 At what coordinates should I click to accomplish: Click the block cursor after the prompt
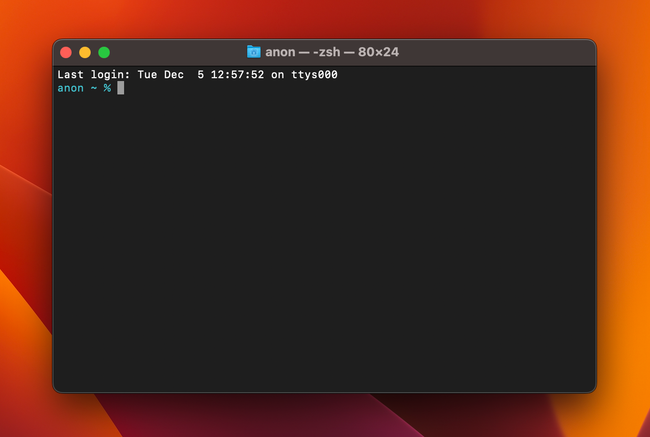[x=121, y=88]
